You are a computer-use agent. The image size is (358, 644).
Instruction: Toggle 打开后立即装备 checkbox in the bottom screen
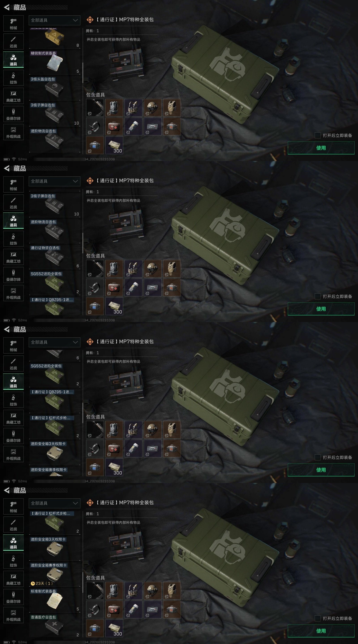pyautogui.click(x=318, y=618)
